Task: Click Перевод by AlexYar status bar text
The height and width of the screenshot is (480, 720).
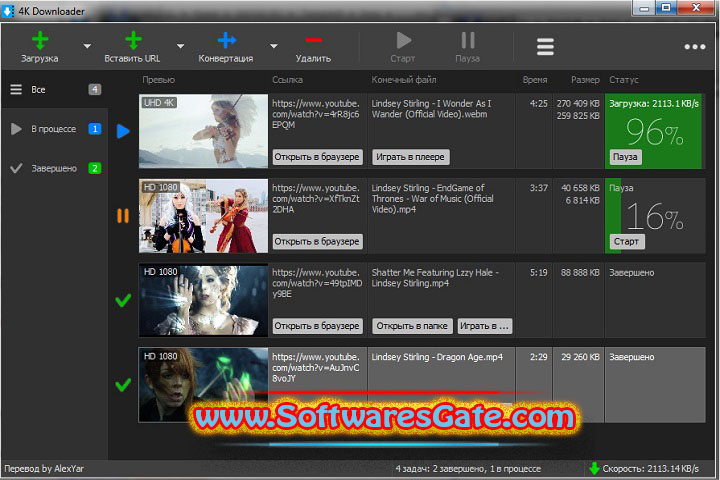Action: pyautogui.click(x=44, y=469)
